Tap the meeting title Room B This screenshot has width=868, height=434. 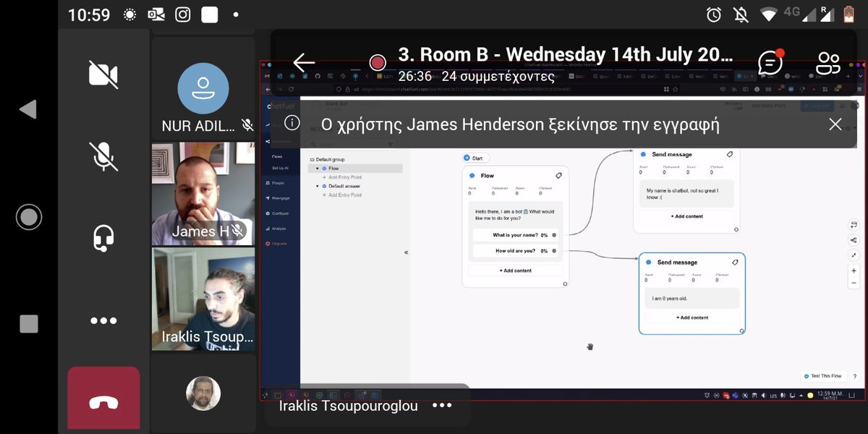pos(566,54)
